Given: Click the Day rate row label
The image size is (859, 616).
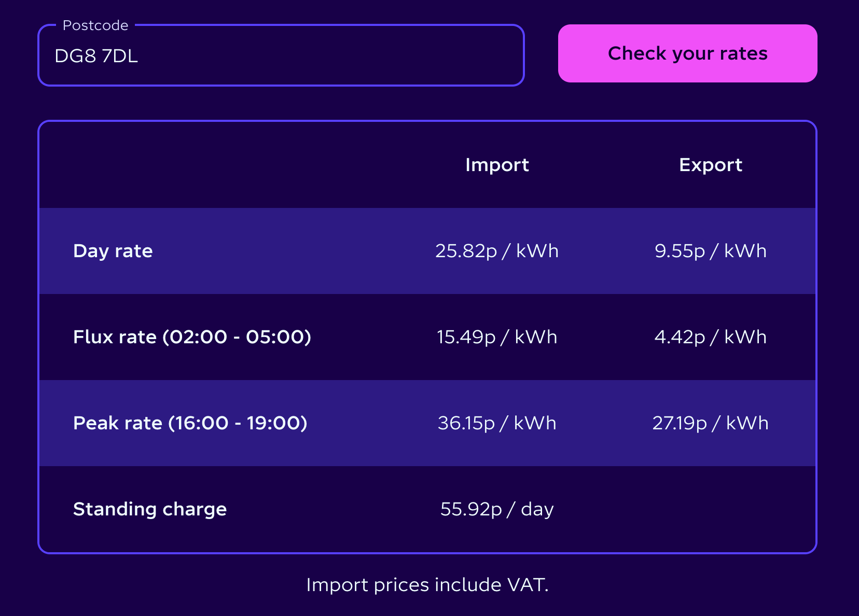Looking at the screenshot, I should click(113, 251).
